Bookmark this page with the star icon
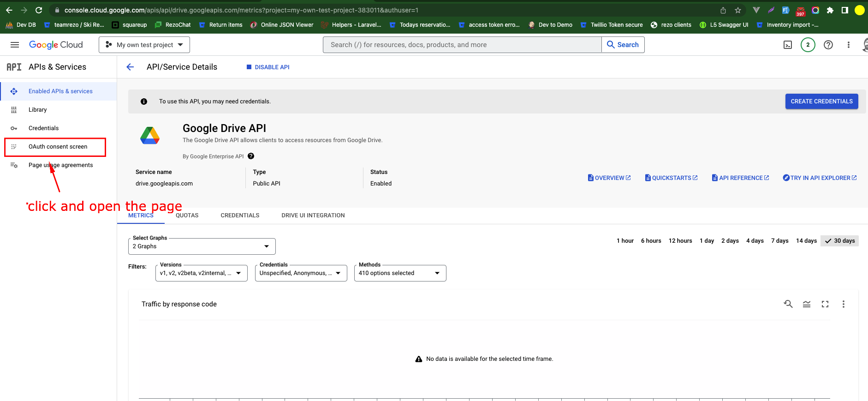868x401 pixels. 738,10
